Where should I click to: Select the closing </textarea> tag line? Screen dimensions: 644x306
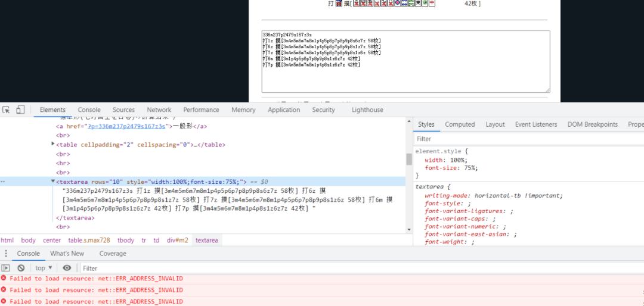coord(75,218)
